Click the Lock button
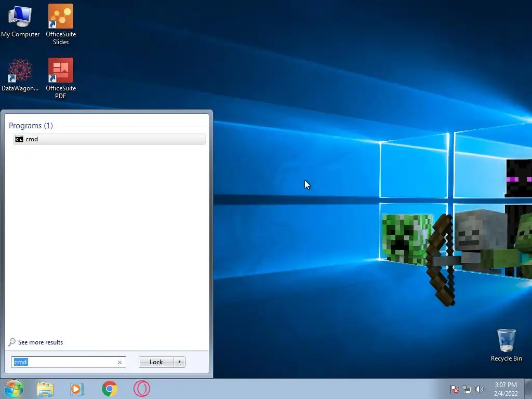This screenshot has height=399, width=532. 156,362
